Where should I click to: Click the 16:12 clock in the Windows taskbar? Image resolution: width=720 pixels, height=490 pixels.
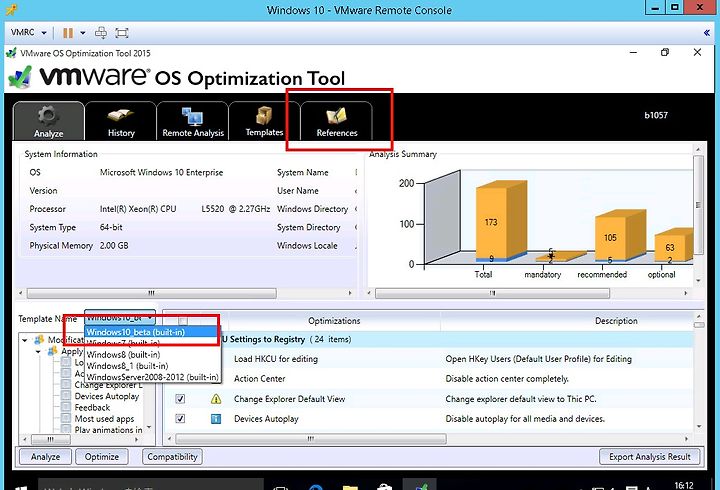pos(684,485)
